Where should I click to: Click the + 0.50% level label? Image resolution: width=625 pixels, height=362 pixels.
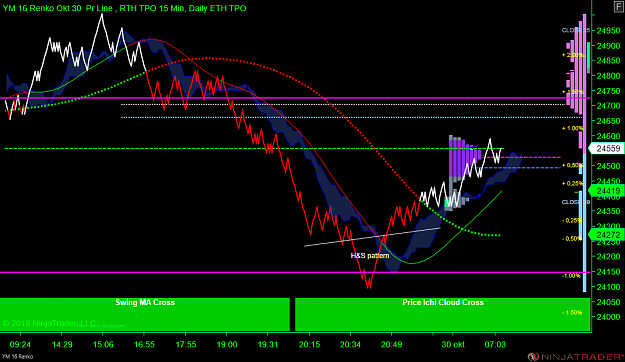tap(572, 165)
